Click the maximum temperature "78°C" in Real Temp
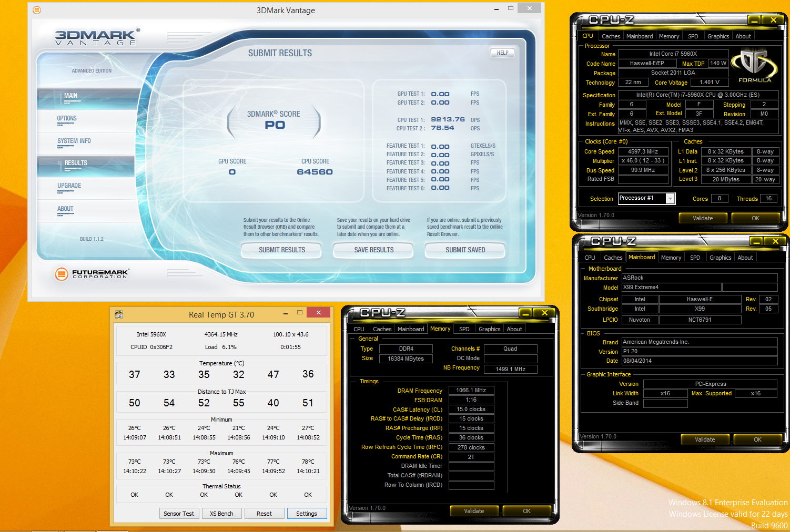The image size is (790, 532). pyautogui.click(x=308, y=462)
